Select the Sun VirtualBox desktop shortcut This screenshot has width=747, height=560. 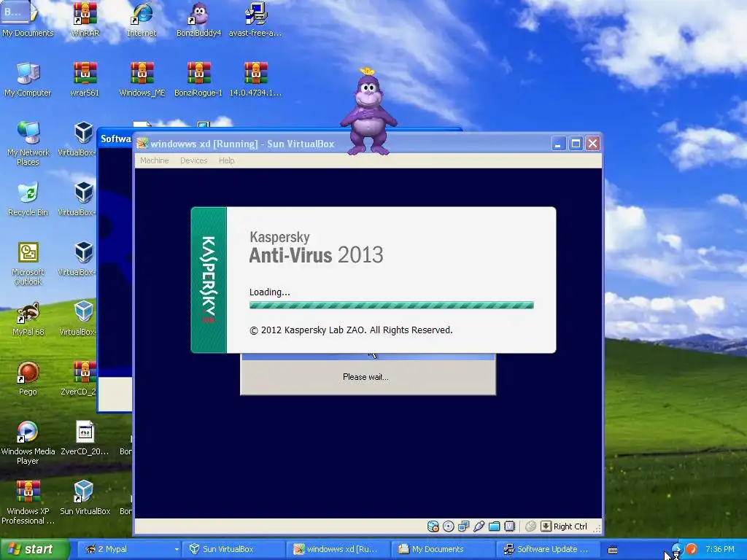click(x=85, y=498)
